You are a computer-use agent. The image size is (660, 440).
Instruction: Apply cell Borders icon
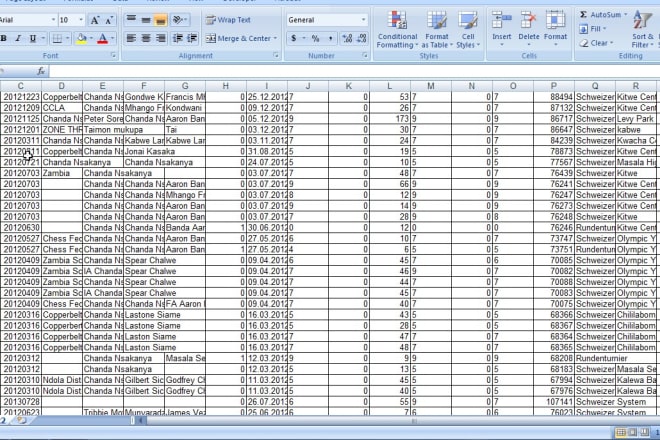56,39
